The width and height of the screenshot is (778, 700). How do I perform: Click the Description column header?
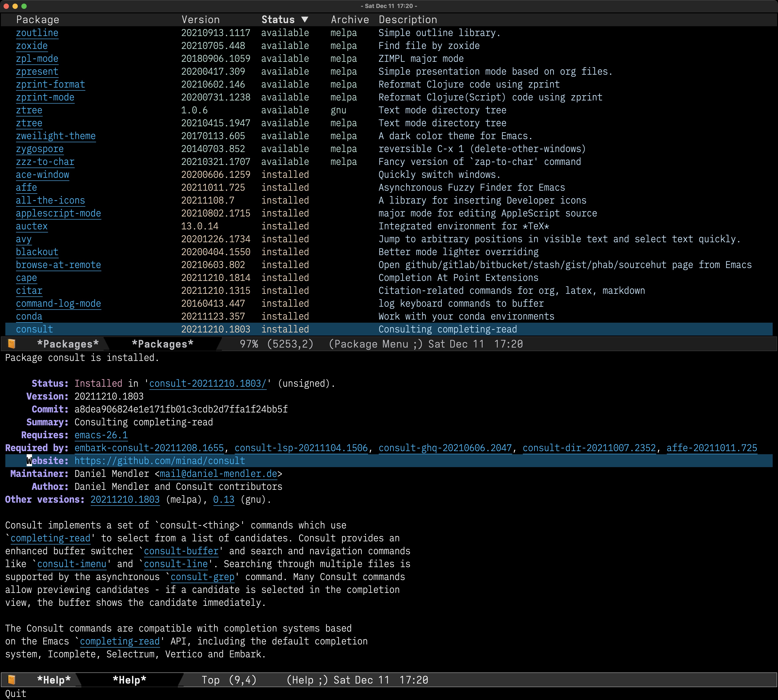click(x=408, y=20)
